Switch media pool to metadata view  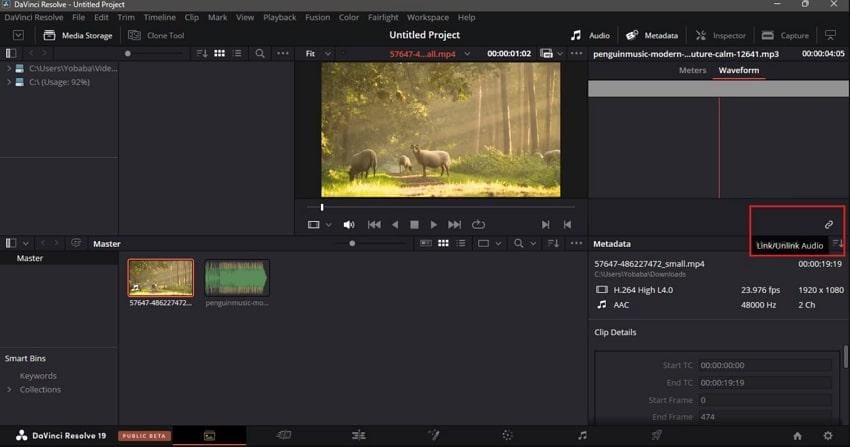[x=426, y=243]
